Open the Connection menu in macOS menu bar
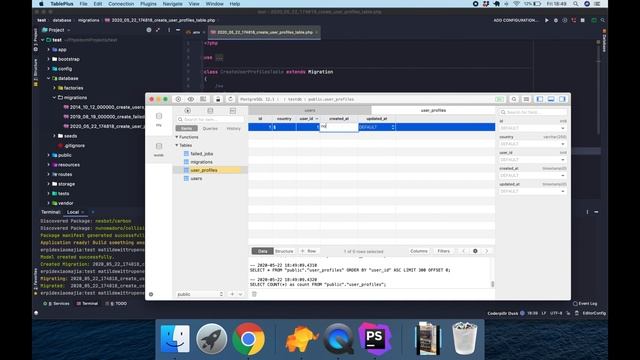640x360 pixels. point(121,4)
